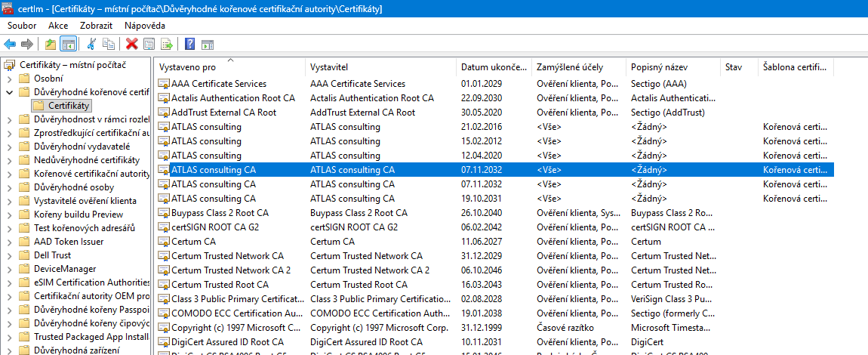
Task: Click certificate icon of DigiCert Assured ID Root CA
Action: pos(163,341)
